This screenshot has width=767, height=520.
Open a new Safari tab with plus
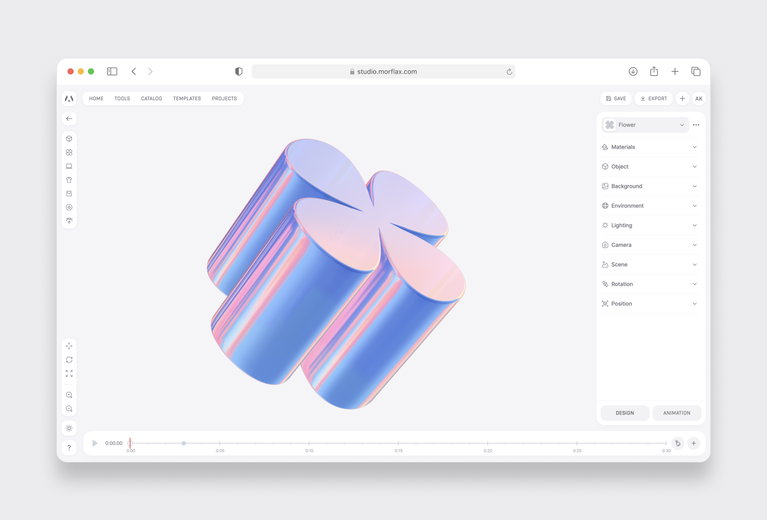pyautogui.click(x=675, y=71)
